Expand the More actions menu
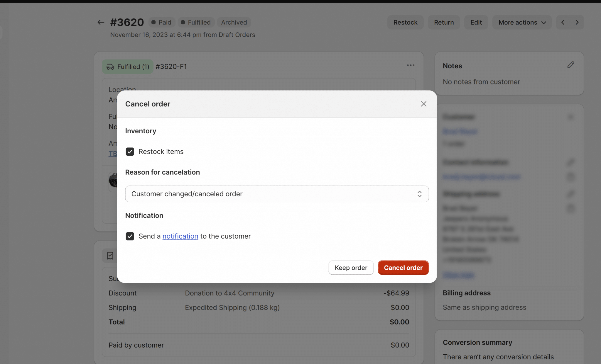The width and height of the screenshot is (601, 364). point(522,22)
